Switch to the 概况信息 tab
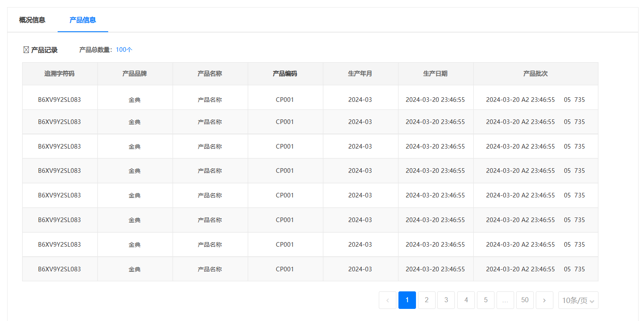The width and height of the screenshot is (644, 321). pos(32,20)
